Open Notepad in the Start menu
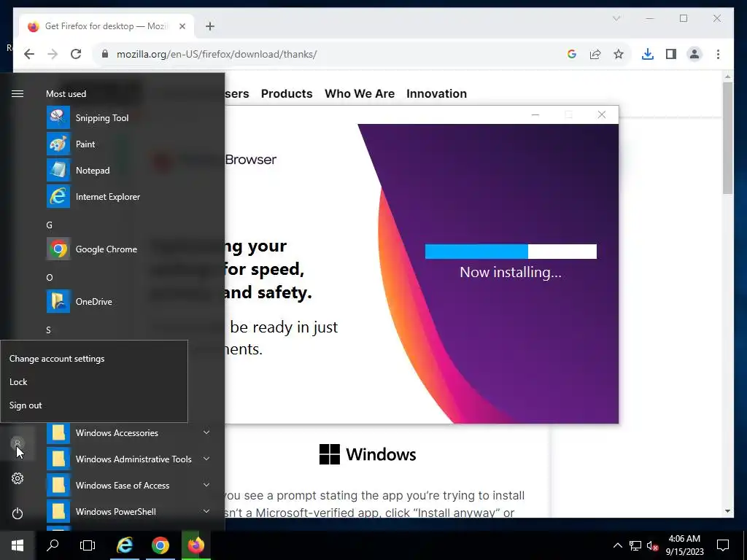Image resolution: width=747 pixels, height=560 pixels. [x=128, y=170]
